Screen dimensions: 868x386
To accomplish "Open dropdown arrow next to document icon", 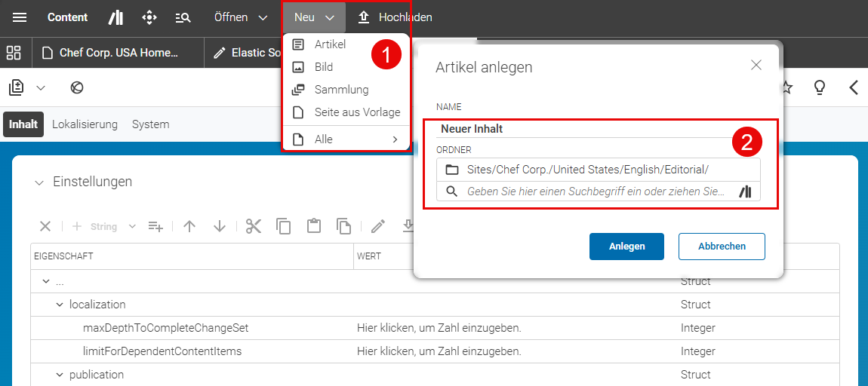I will pos(41,87).
